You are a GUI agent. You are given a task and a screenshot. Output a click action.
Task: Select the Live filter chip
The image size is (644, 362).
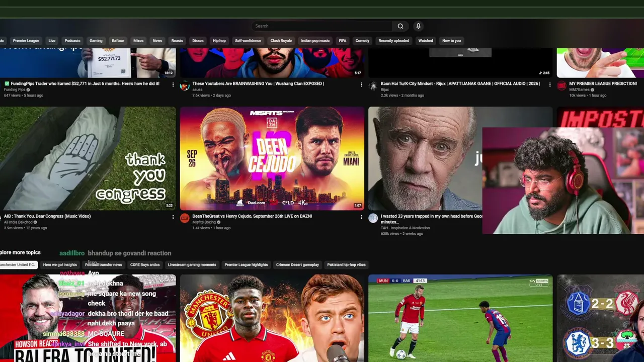pos(52,41)
